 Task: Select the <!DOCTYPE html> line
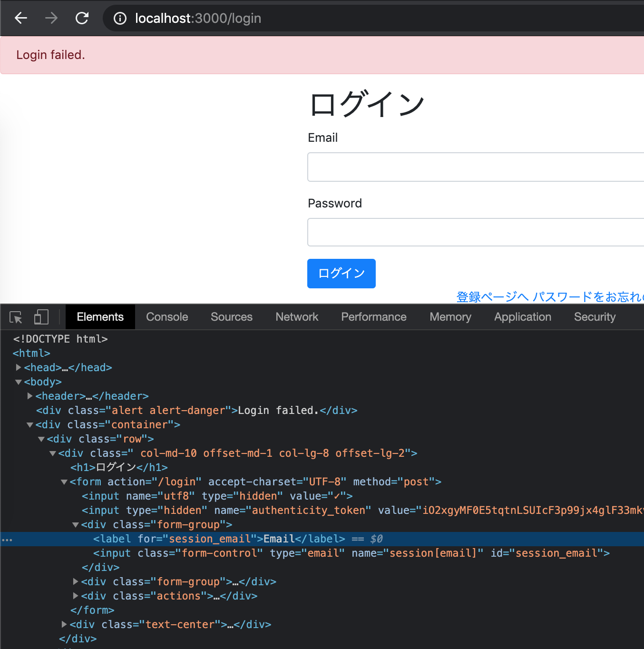point(60,339)
